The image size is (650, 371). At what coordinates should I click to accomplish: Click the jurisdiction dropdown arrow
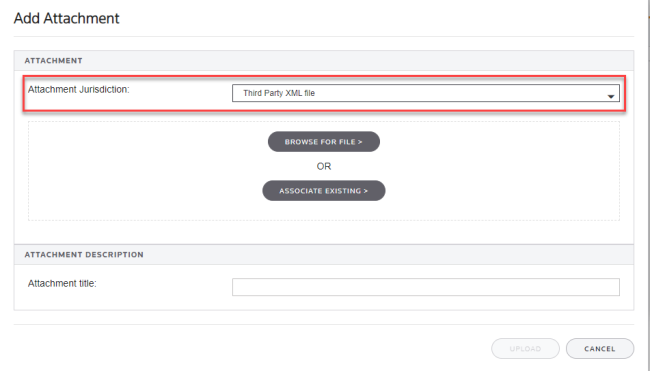click(x=611, y=96)
